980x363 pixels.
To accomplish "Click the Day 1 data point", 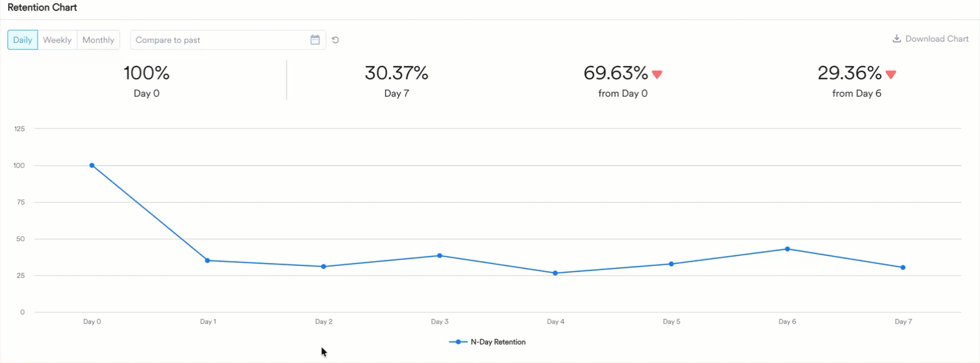I will tap(207, 260).
